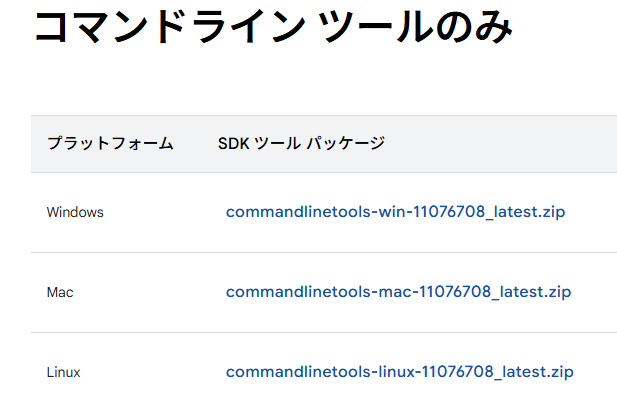This screenshot has width=617, height=407.
Task: Open the Mac SDK tools package link
Action: click(x=398, y=292)
